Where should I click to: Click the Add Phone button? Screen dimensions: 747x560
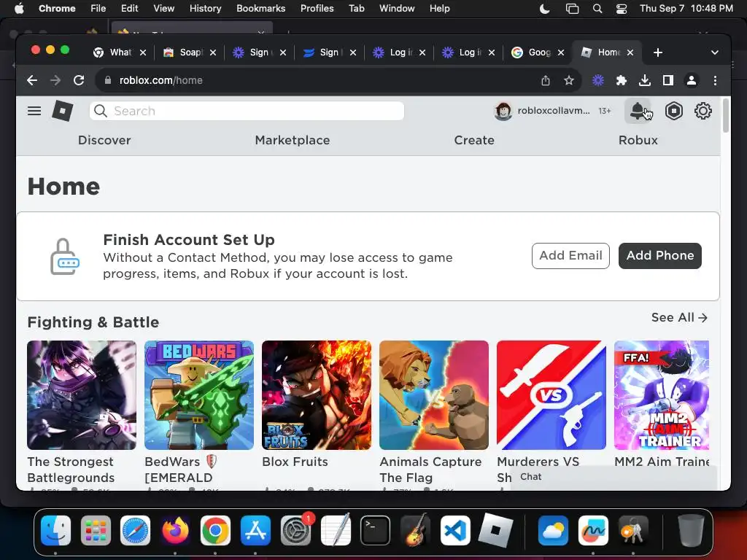coord(659,256)
